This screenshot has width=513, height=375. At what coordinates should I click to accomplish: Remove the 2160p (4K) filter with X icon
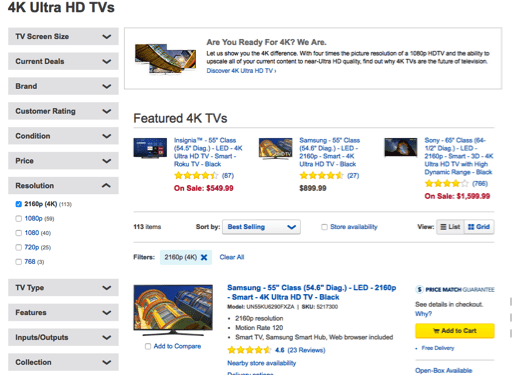[204, 257]
